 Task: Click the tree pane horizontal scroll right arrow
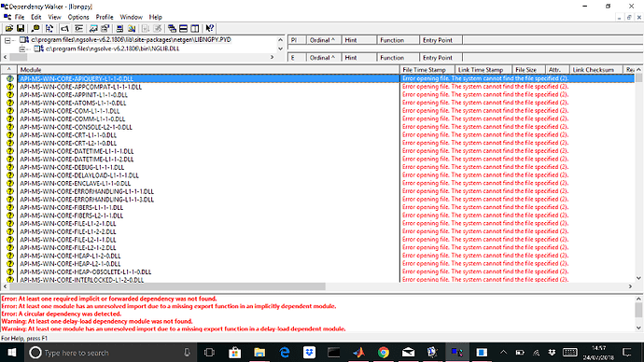click(272, 57)
